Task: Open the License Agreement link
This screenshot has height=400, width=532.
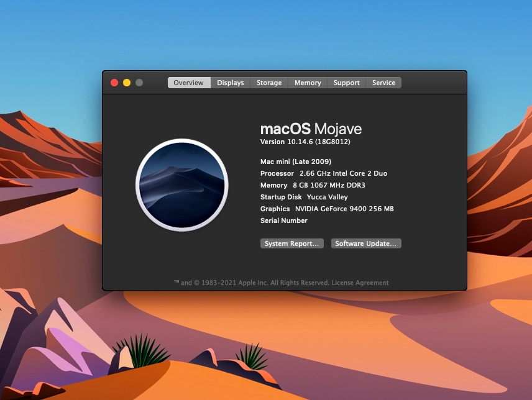Action: coord(360,283)
